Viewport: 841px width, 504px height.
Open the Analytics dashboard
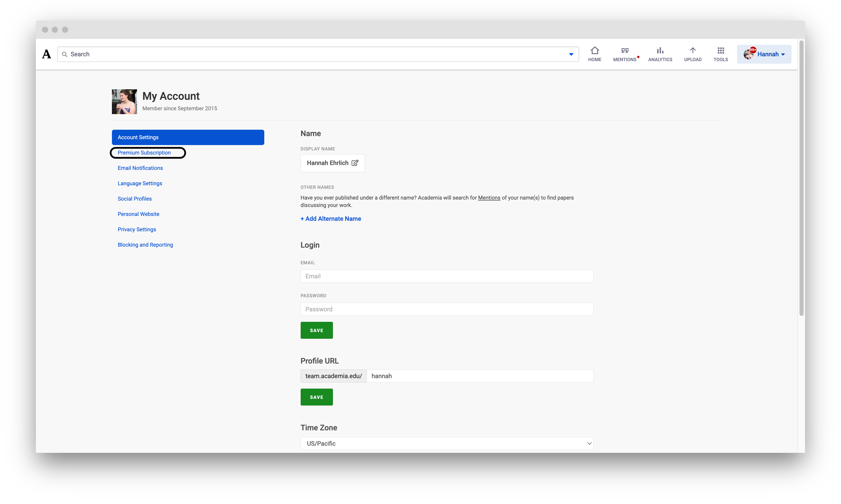659,54
